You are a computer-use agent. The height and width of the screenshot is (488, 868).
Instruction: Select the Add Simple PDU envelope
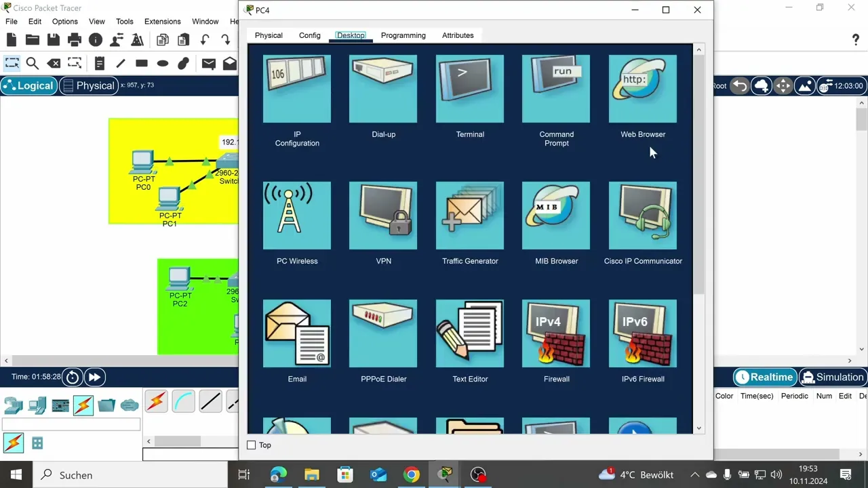point(208,63)
